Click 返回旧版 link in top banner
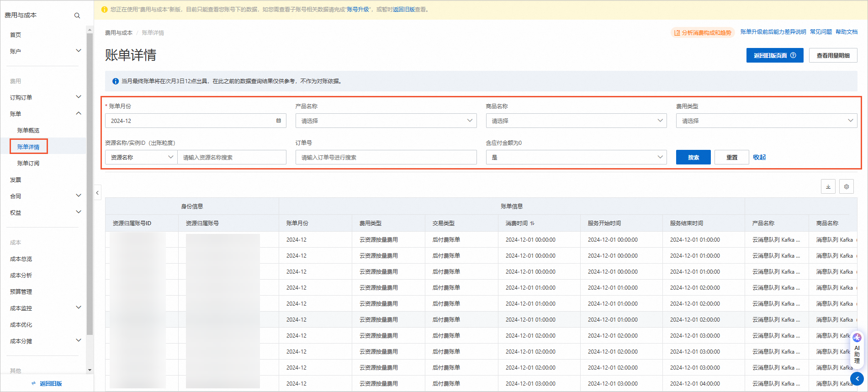 404,10
